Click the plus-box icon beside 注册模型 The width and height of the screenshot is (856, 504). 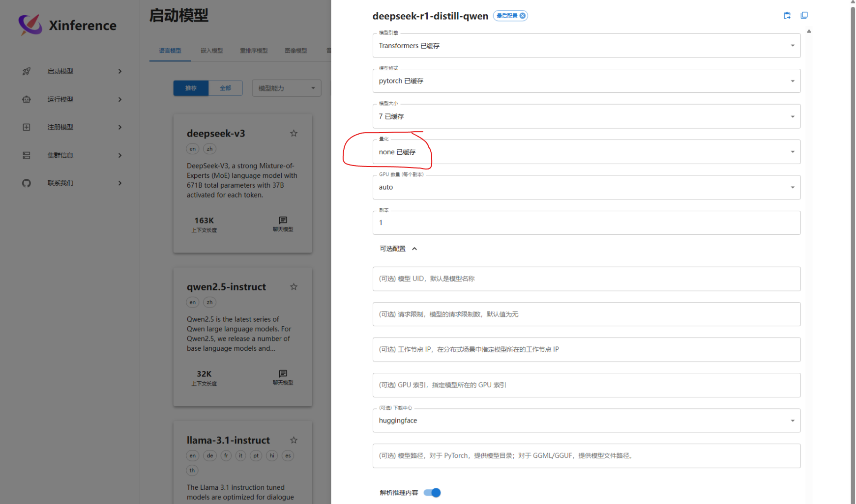point(27,127)
